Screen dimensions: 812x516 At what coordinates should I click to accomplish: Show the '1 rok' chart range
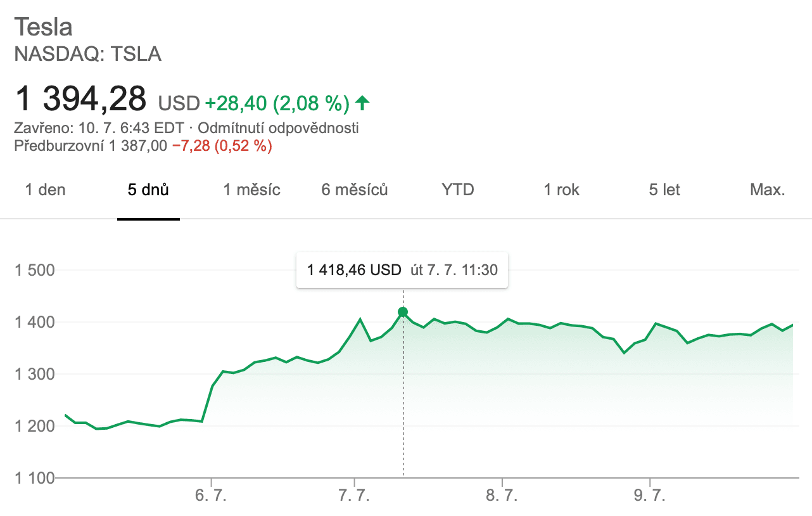click(x=561, y=190)
